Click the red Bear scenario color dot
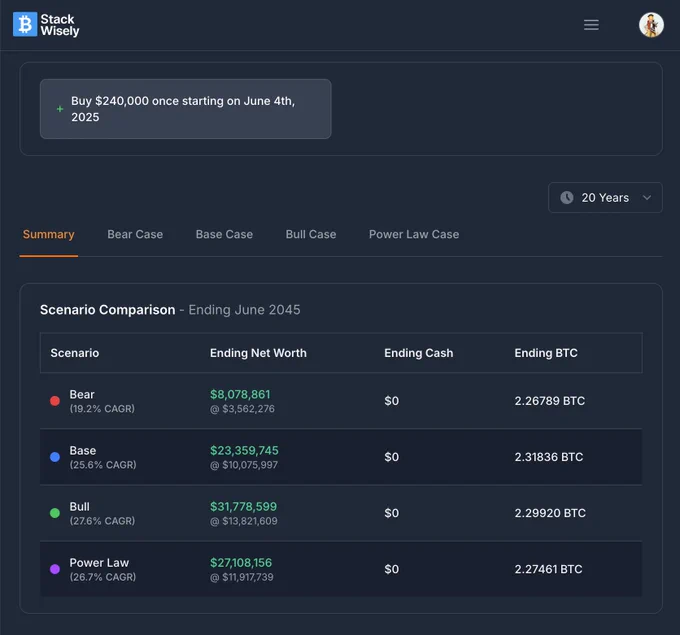Image resolution: width=680 pixels, height=635 pixels. click(x=55, y=401)
